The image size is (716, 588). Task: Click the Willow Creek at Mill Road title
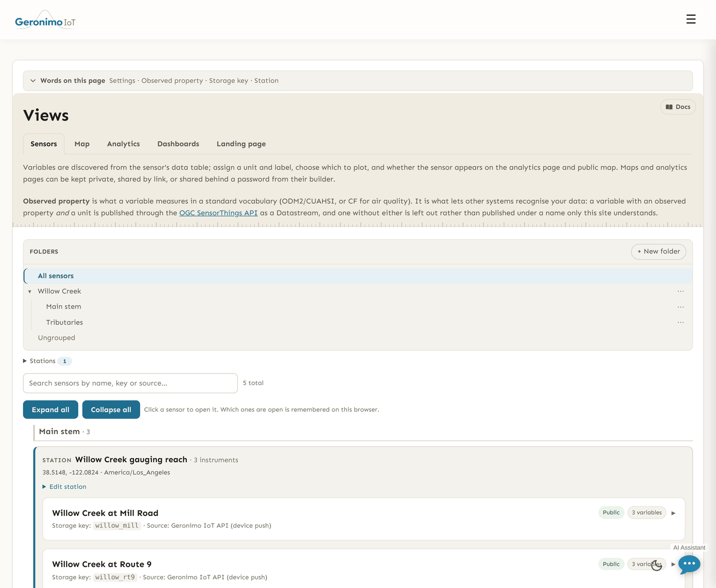[x=105, y=513]
